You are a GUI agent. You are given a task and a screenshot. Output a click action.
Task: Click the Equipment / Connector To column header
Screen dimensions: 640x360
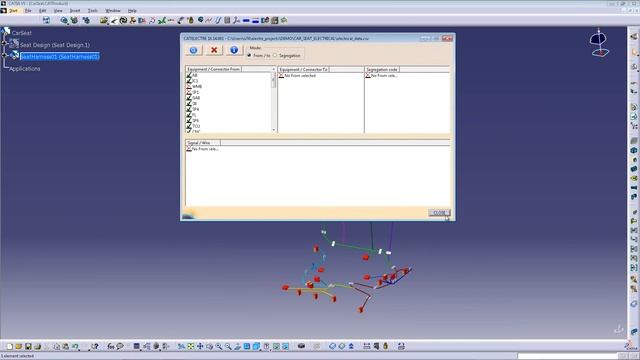coord(303,69)
